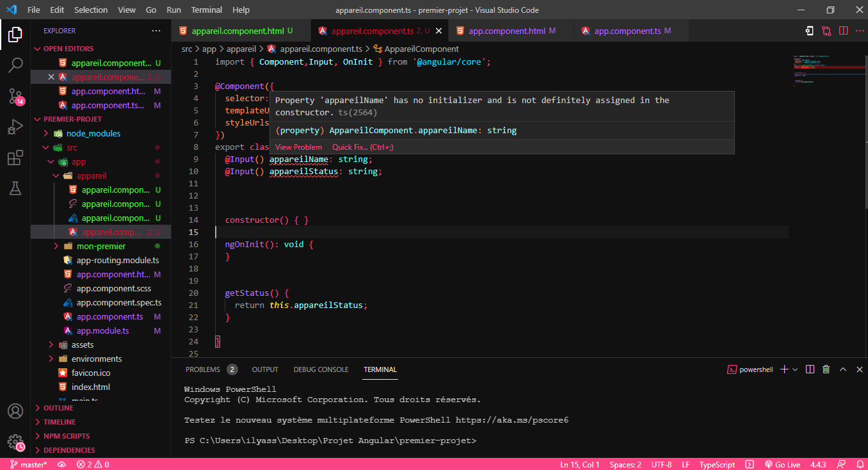
Task: Close the terminal panel
Action: click(858, 369)
